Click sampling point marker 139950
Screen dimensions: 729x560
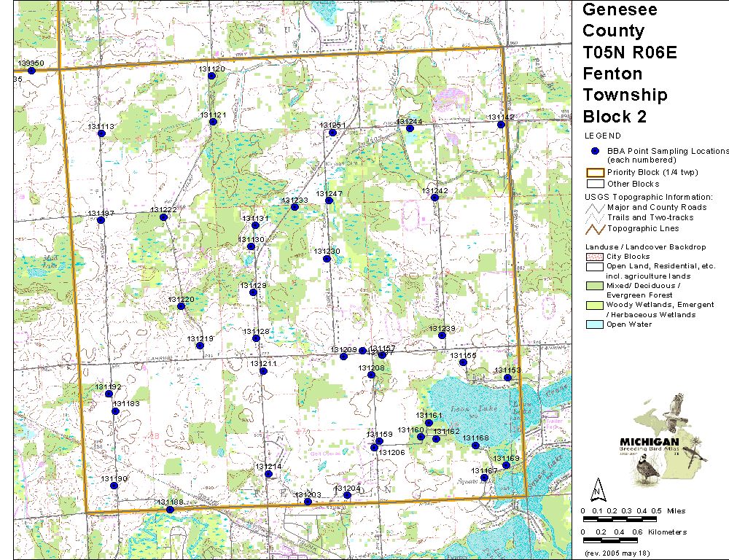[x=31, y=71]
